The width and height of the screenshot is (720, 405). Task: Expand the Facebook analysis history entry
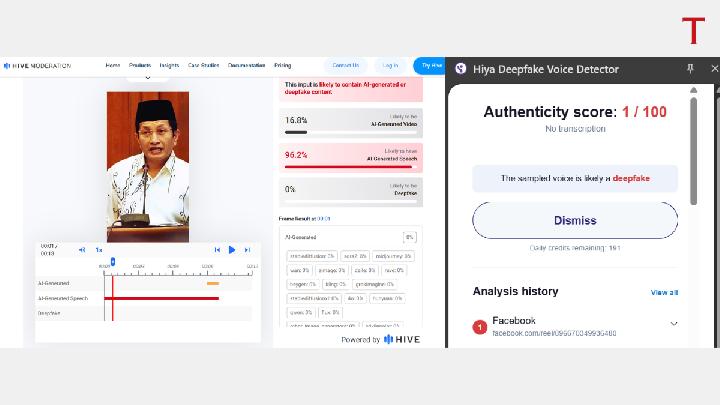[673, 324]
